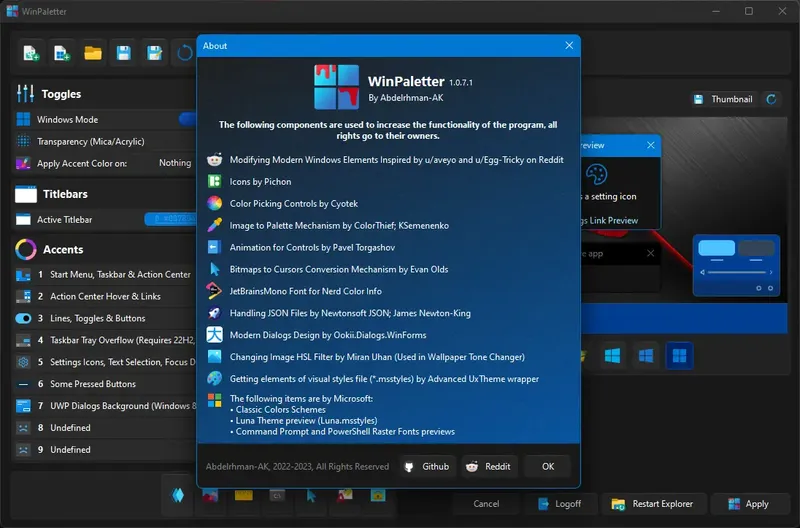Select accent row 9 Undefined

point(104,450)
